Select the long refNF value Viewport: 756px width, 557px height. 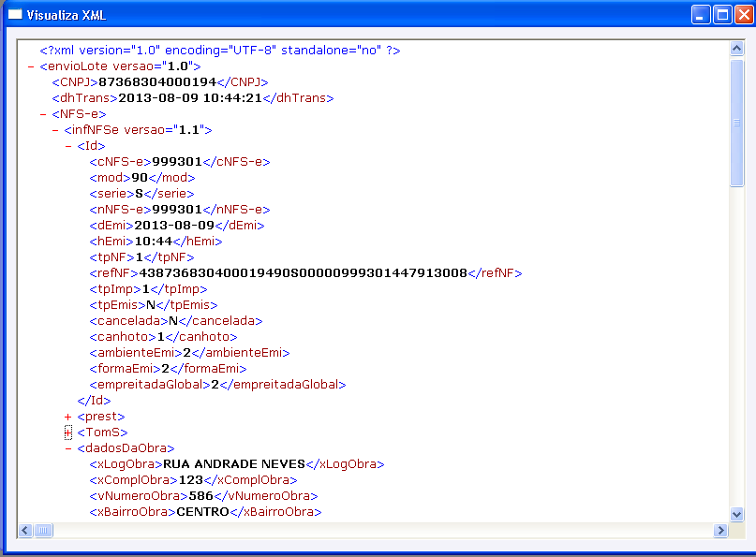point(303,273)
